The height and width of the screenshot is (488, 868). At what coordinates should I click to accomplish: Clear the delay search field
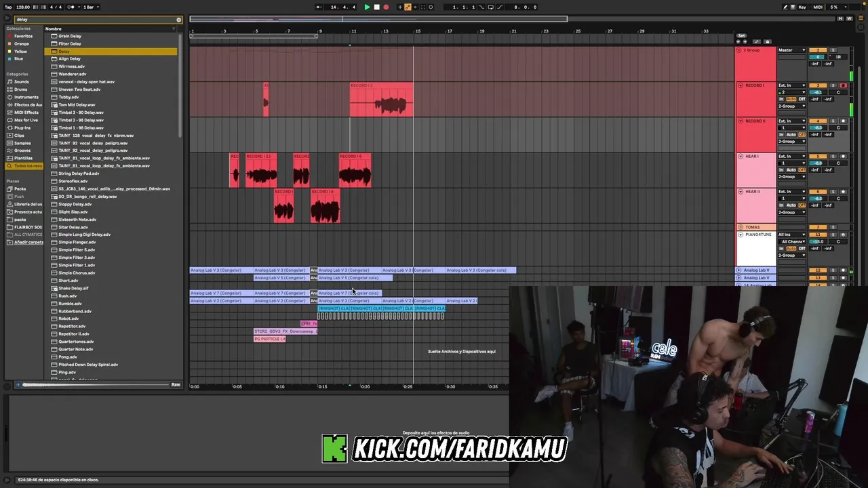pos(179,20)
